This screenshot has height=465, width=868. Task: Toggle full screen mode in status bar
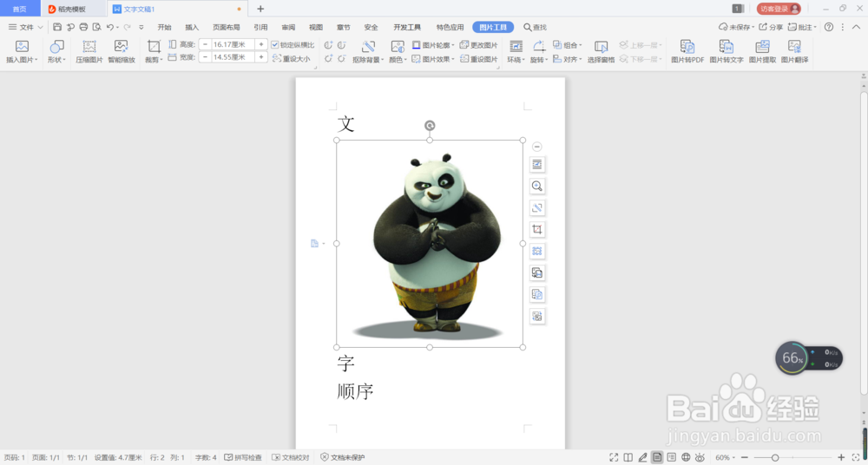click(x=614, y=457)
